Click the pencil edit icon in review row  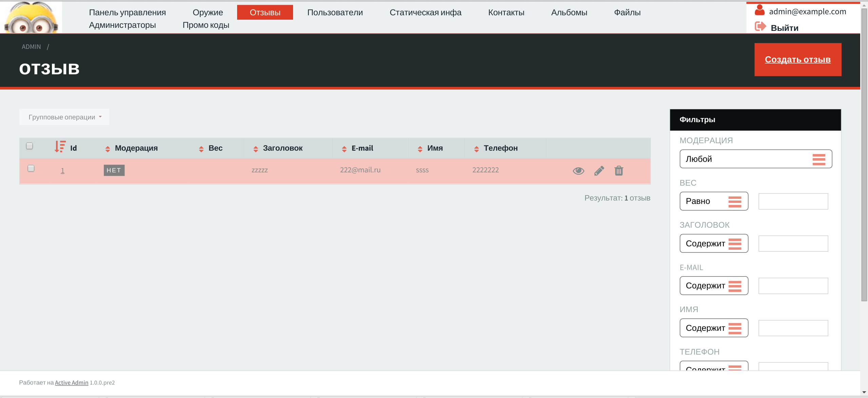599,171
